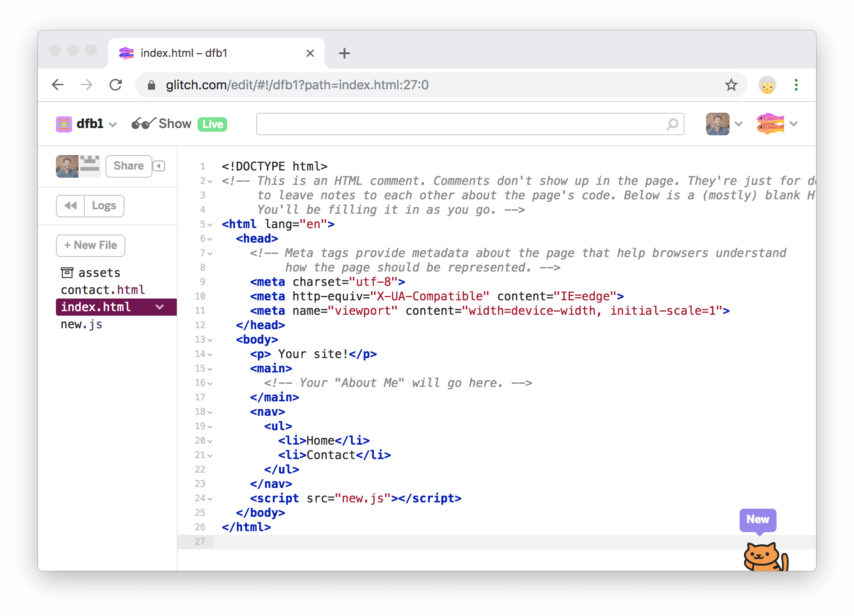
Task: Click the orange cat mascot icon
Action: [x=764, y=557]
